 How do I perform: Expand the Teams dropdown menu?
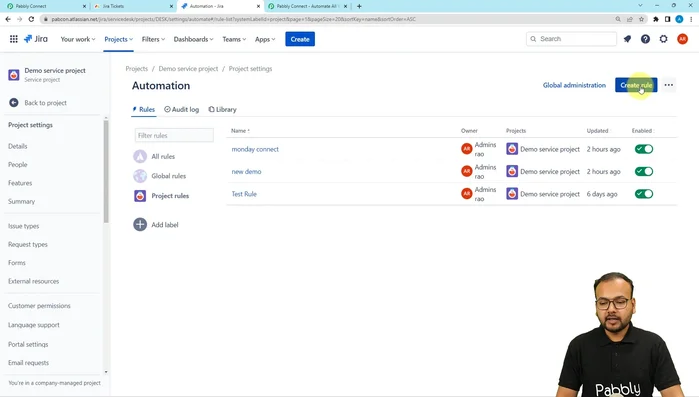(x=234, y=39)
